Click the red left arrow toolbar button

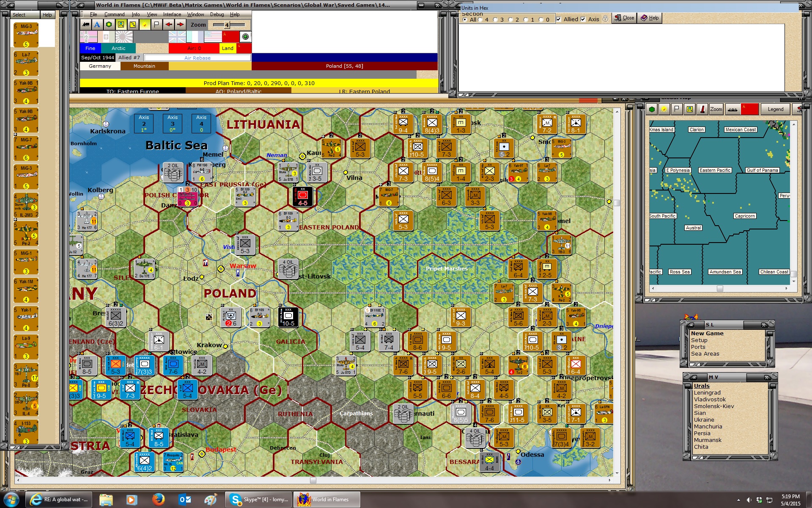169,25
